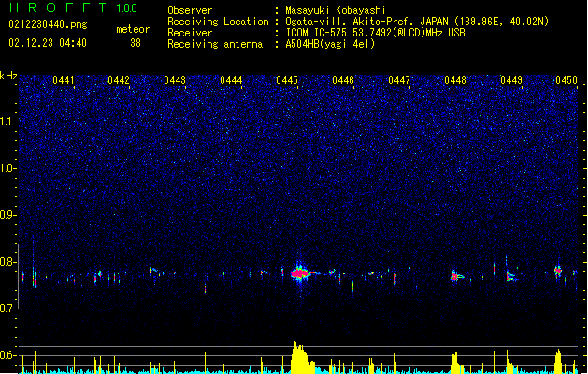Screen dimensions: 588x374
Task: Click the yellow intensity peak under 0450
Action: point(558,362)
